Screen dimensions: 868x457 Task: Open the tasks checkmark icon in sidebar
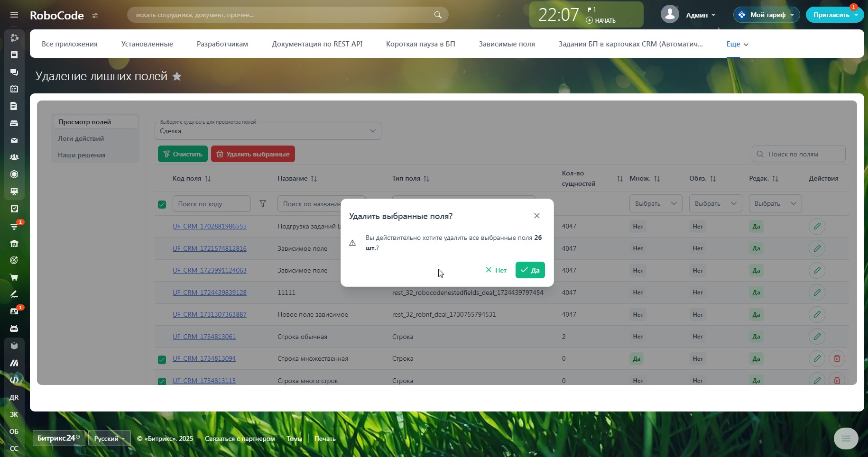14,209
